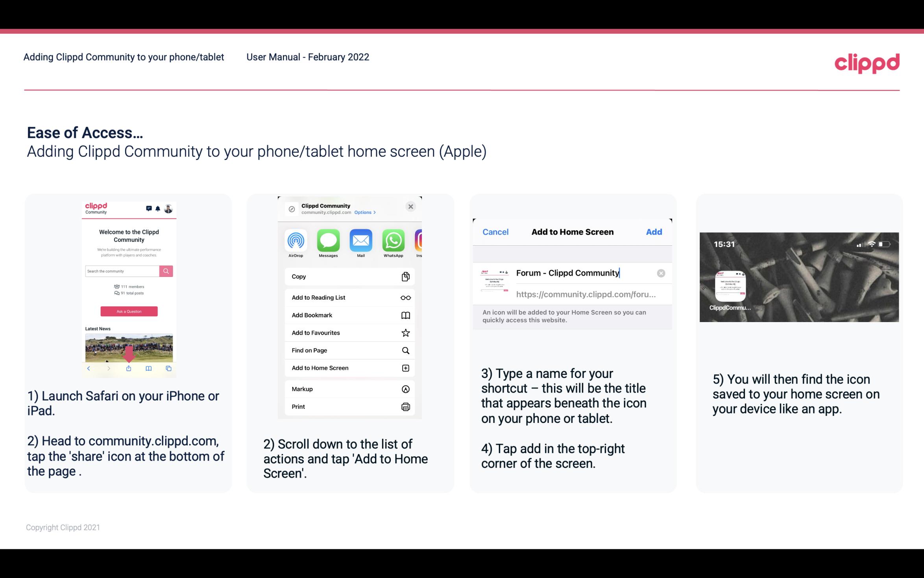Click the Add Bookmark icon

405,314
